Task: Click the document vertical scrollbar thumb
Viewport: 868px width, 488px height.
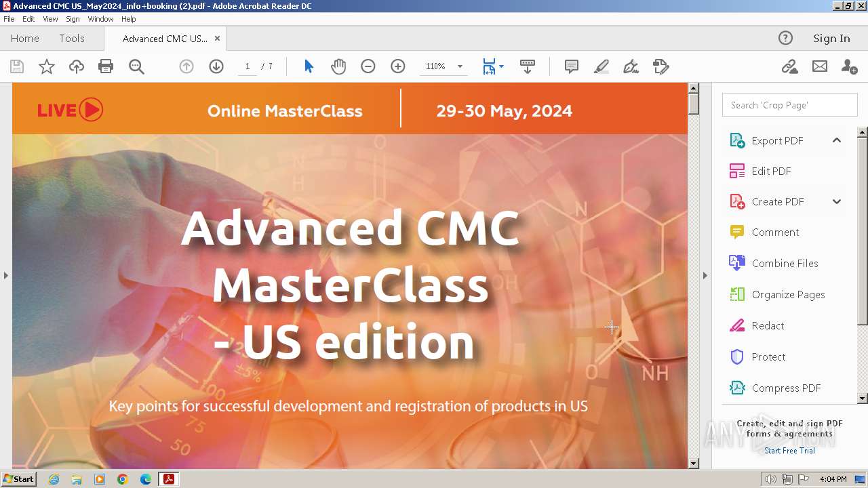Action: coord(693,104)
